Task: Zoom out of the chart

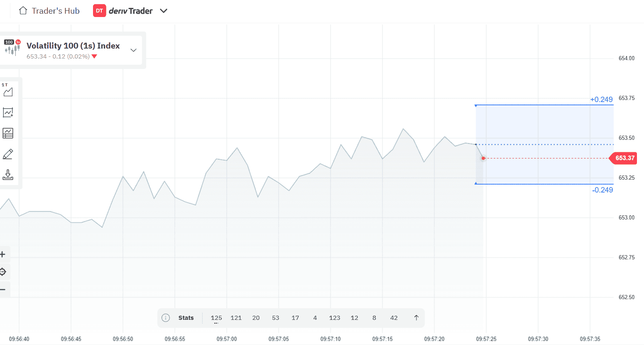Action: click(3, 290)
